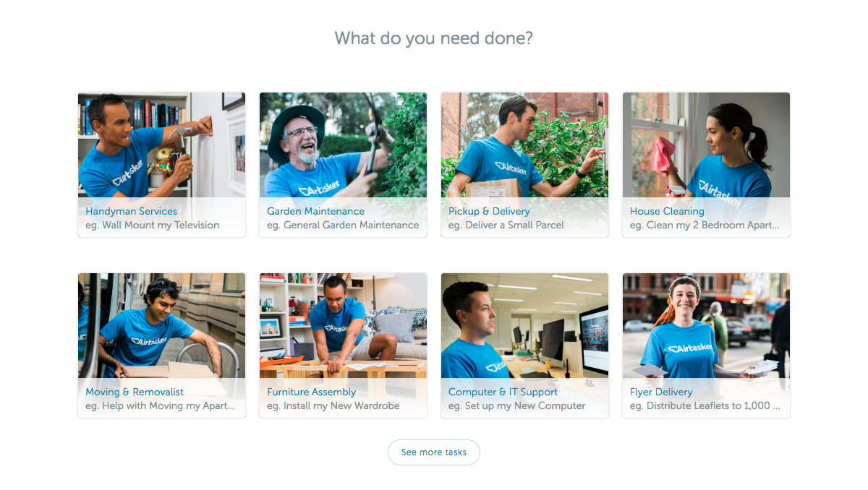Image resolution: width=868 pixels, height=490 pixels.
Task: Select the Flyer Delivery title link
Action: pos(661,392)
